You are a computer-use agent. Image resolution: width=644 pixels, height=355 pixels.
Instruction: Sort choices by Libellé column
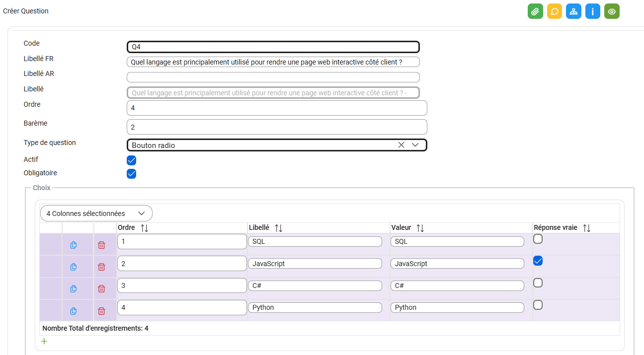(278, 228)
